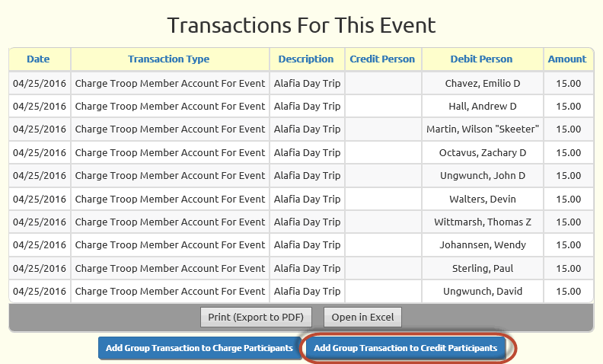This screenshot has height=364, width=603.
Task: Click Add Group Transaction to Credit Participants
Action: (405, 348)
